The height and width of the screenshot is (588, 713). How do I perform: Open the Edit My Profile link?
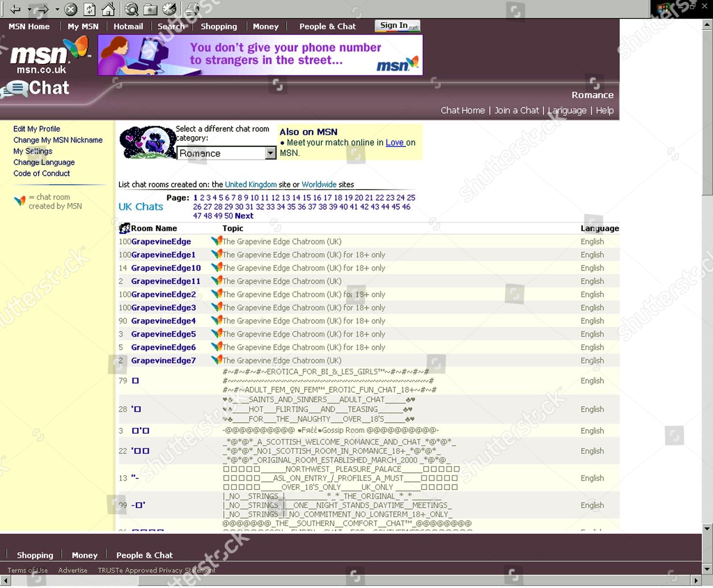click(x=37, y=129)
